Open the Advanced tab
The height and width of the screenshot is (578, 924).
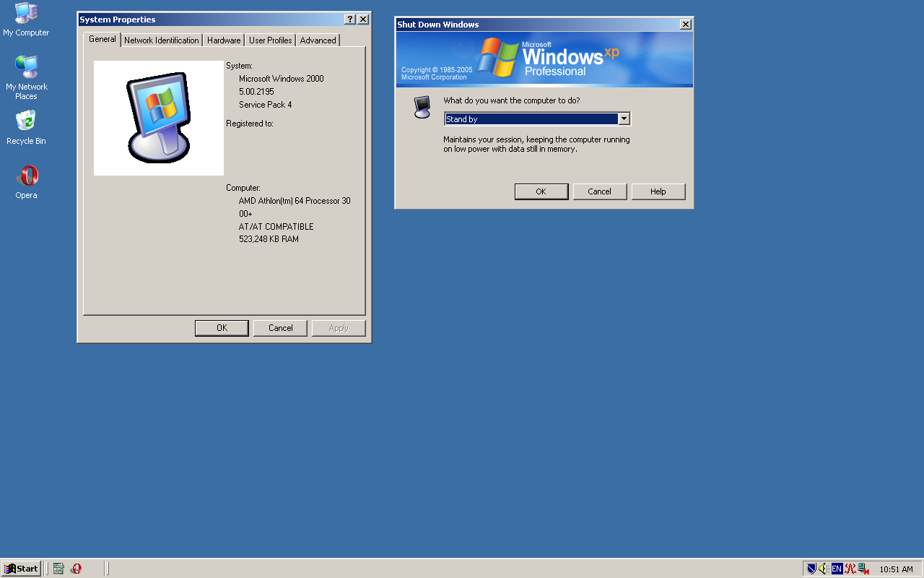(318, 40)
